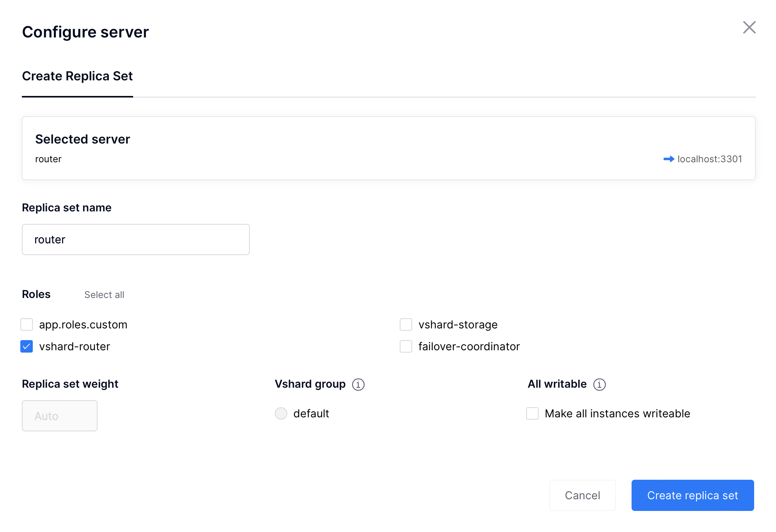The width and height of the screenshot is (776, 532).
Task: Switch to the Create Replica Set tab
Action: [x=77, y=76]
